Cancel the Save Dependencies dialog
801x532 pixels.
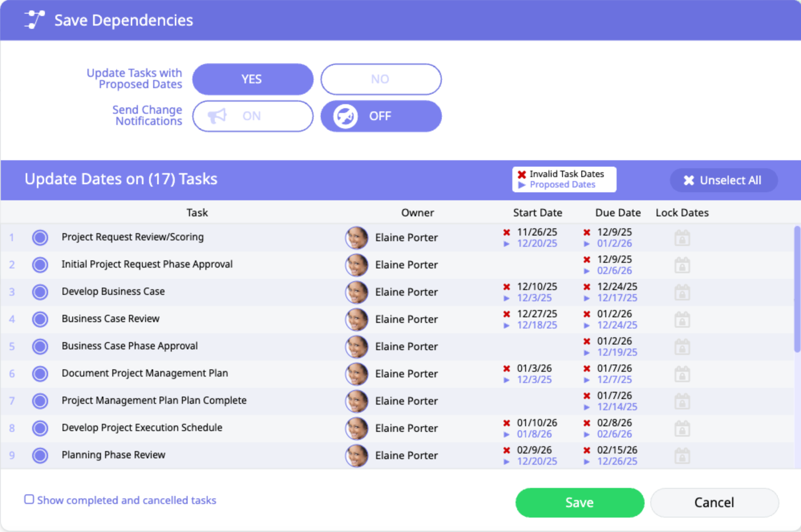(714, 502)
